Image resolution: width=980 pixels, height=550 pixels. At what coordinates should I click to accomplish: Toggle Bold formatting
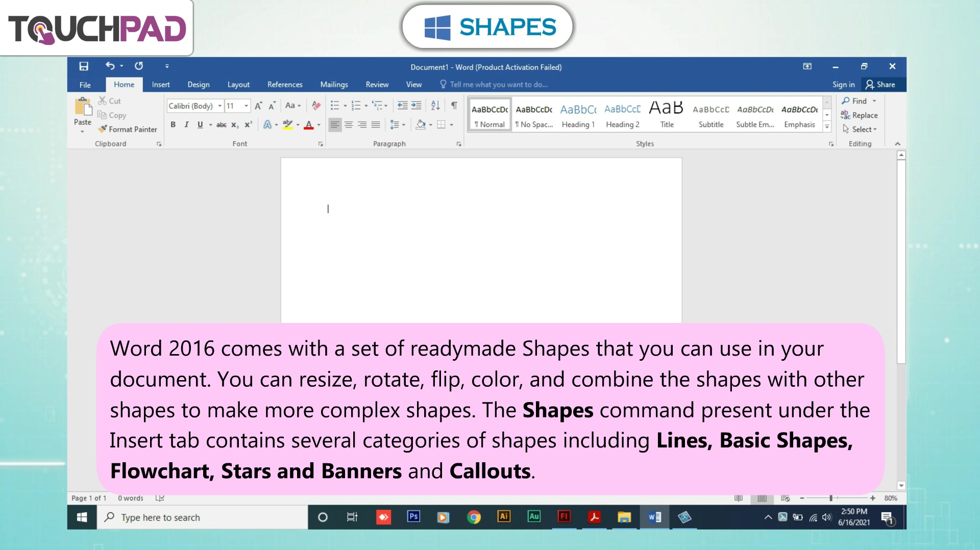(173, 124)
